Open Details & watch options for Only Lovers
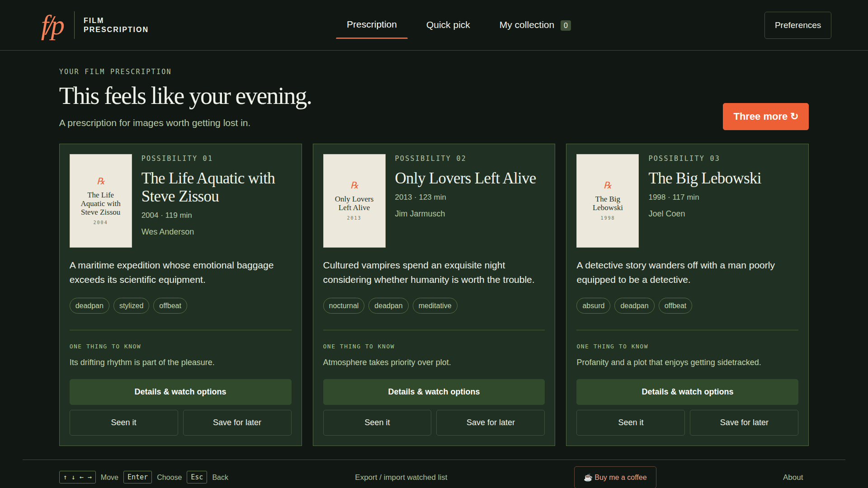The width and height of the screenshot is (868, 488). 434,392
